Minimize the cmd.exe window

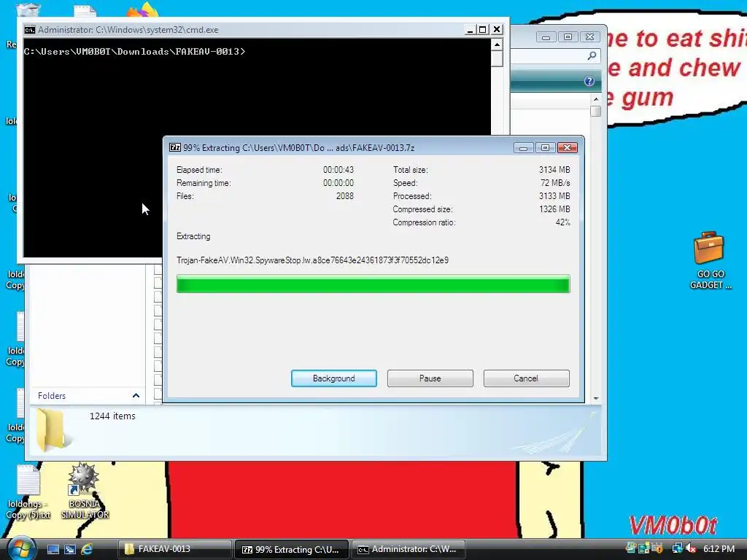coord(470,29)
